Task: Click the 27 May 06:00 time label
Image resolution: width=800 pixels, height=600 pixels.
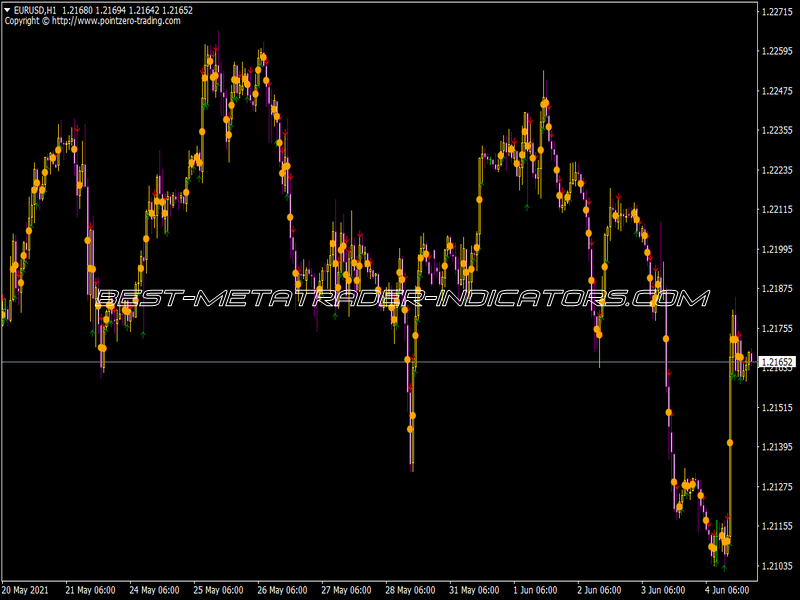Action: [346, 590]
